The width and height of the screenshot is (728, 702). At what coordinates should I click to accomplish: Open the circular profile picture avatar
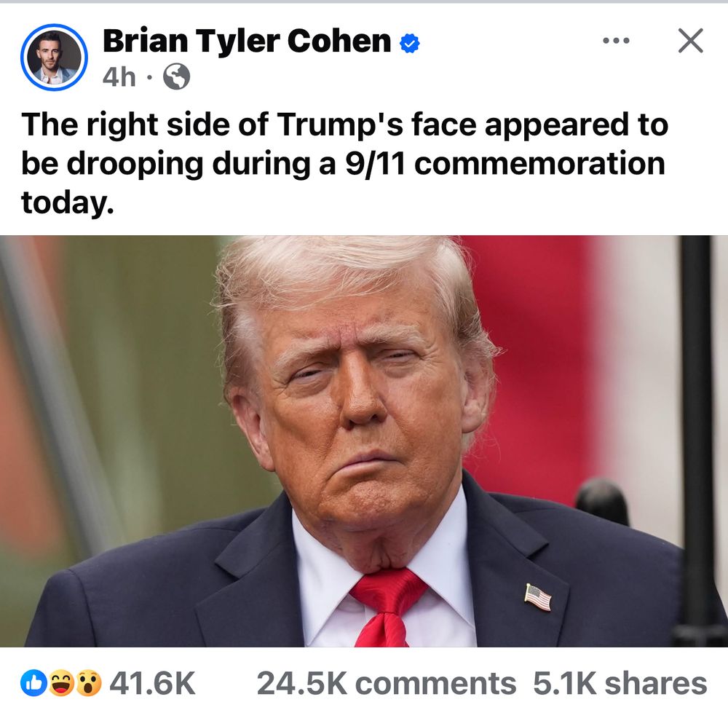click(x=55, y=57)
